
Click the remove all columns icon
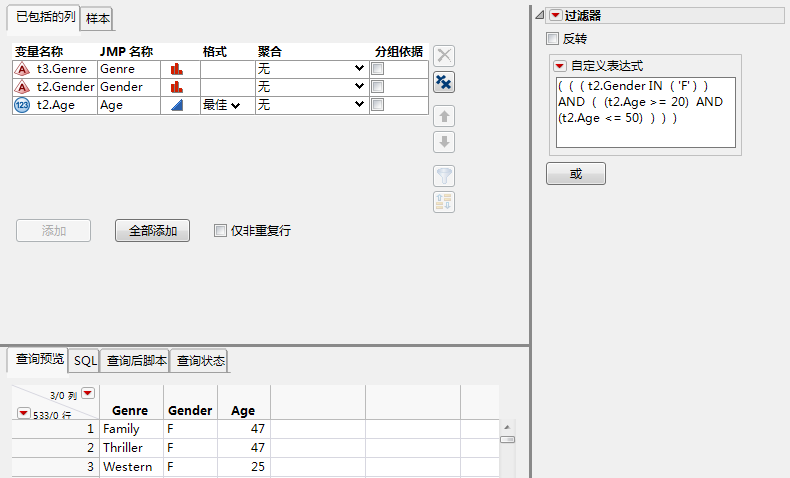[444, 82]
